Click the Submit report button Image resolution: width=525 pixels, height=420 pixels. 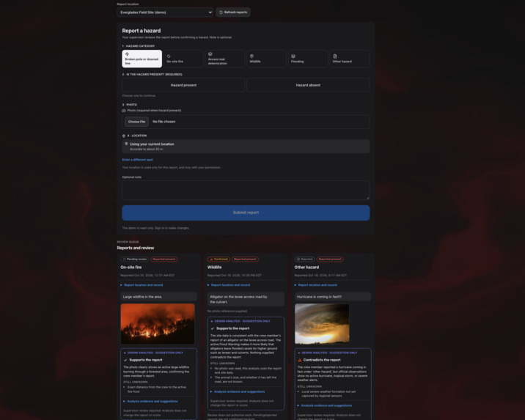coord(246,213)
